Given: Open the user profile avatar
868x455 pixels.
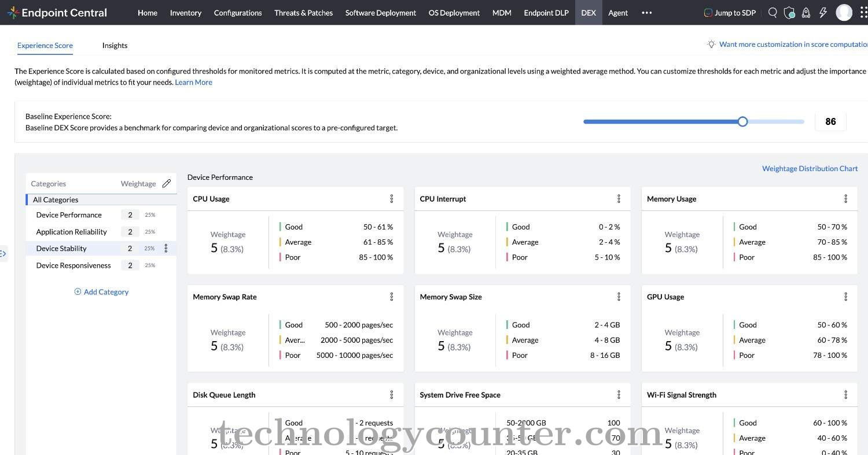Looking at the screenshot, I should (x=844, y=12).
